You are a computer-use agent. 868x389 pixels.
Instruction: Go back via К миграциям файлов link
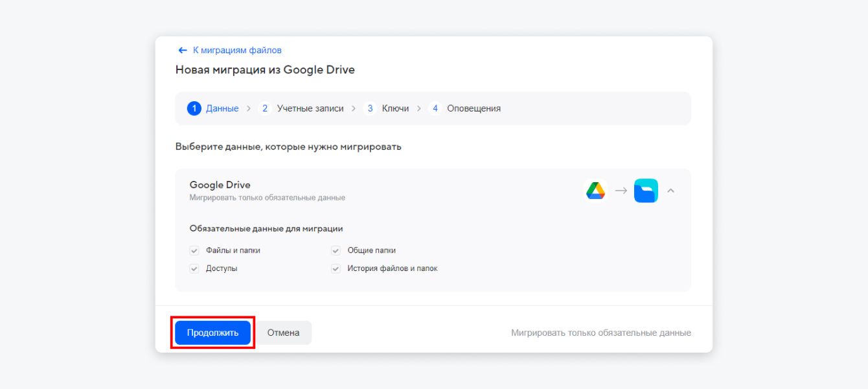[237, 51]
